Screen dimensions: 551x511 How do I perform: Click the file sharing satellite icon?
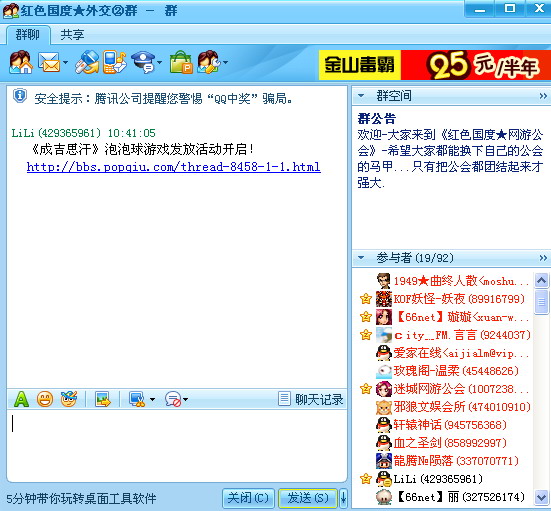86,62
